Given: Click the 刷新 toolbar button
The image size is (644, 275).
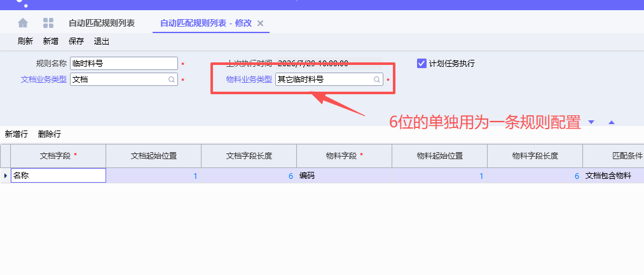Looking at the screenshot, I should [25, 41].
